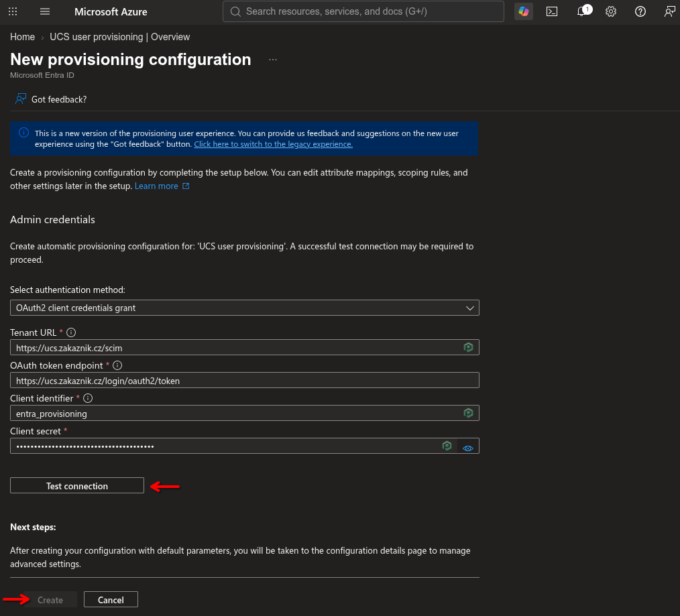Open the notifications bell

coord(583,11)
